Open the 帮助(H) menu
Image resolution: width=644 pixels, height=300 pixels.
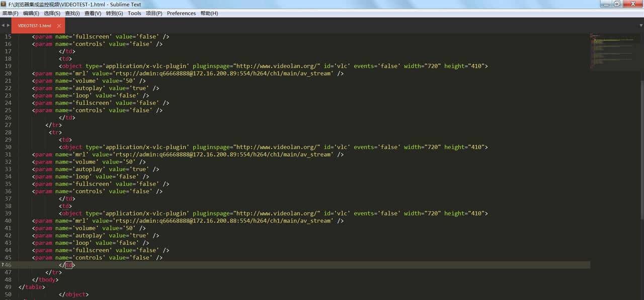pos(209,14)
